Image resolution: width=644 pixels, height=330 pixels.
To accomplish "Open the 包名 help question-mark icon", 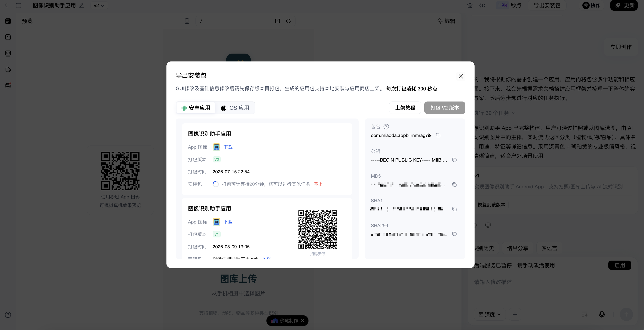I will pyautogui.click(x=386, y=127).
